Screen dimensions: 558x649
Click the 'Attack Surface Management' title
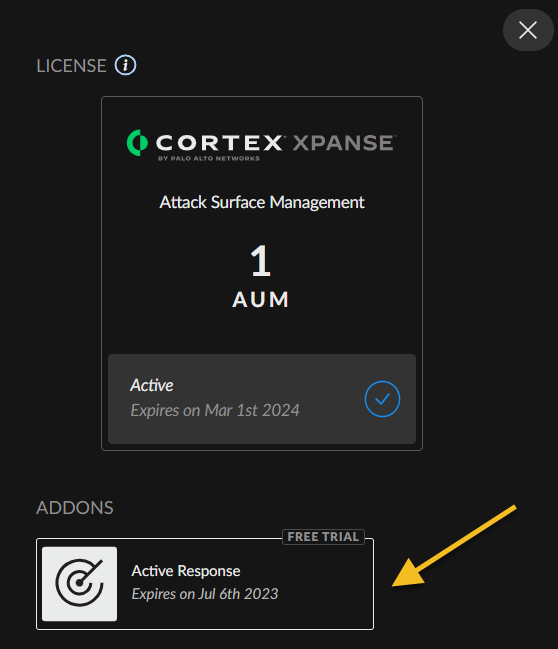pos(262,202)
